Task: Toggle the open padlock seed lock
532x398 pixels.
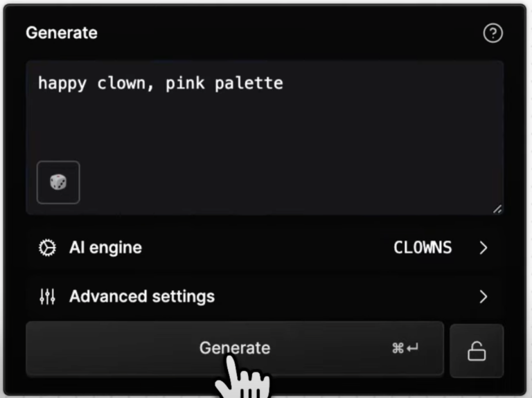Action: point(477,351)
